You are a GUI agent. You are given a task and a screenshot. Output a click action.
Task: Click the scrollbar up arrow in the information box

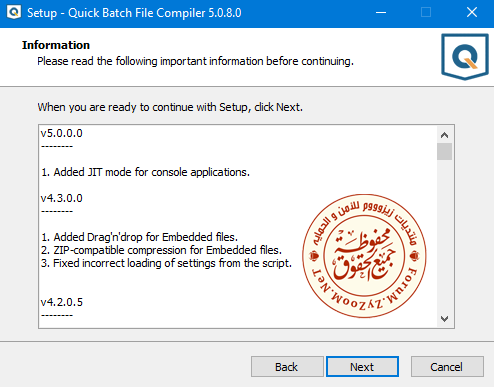tap(444, 135)
